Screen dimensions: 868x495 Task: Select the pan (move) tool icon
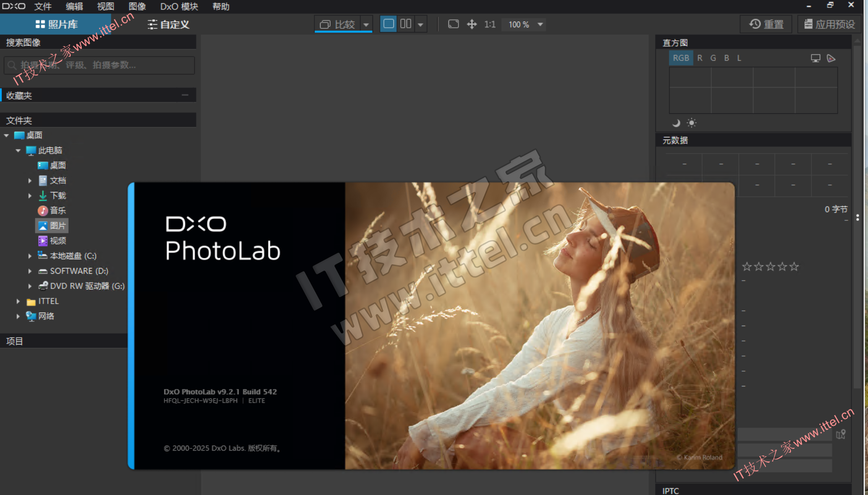471,24
